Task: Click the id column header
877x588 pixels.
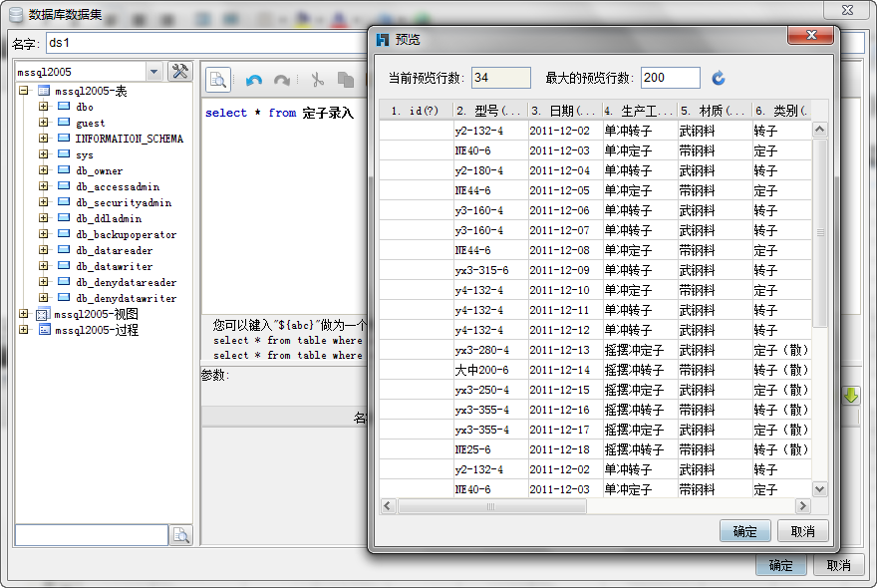Action: pyautogui.click(x=416, y=111)
